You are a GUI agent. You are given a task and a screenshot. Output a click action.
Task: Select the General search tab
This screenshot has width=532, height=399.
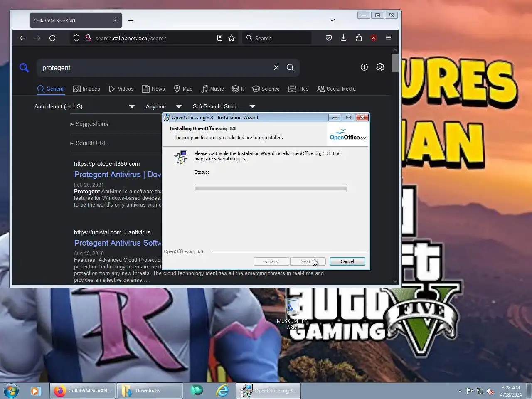51,89
